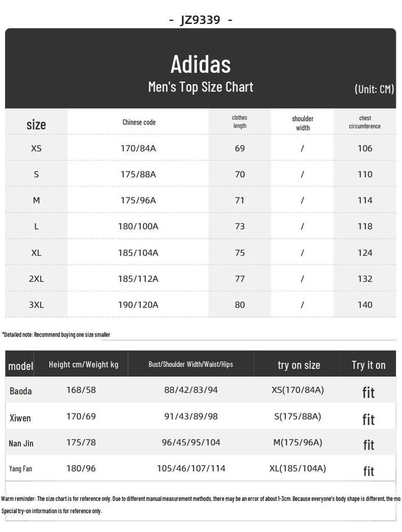Image resolution: width=402 pixels, height=532 pixels.
Task: Click the chest circumference column header
Action: (x=365, y=122)
